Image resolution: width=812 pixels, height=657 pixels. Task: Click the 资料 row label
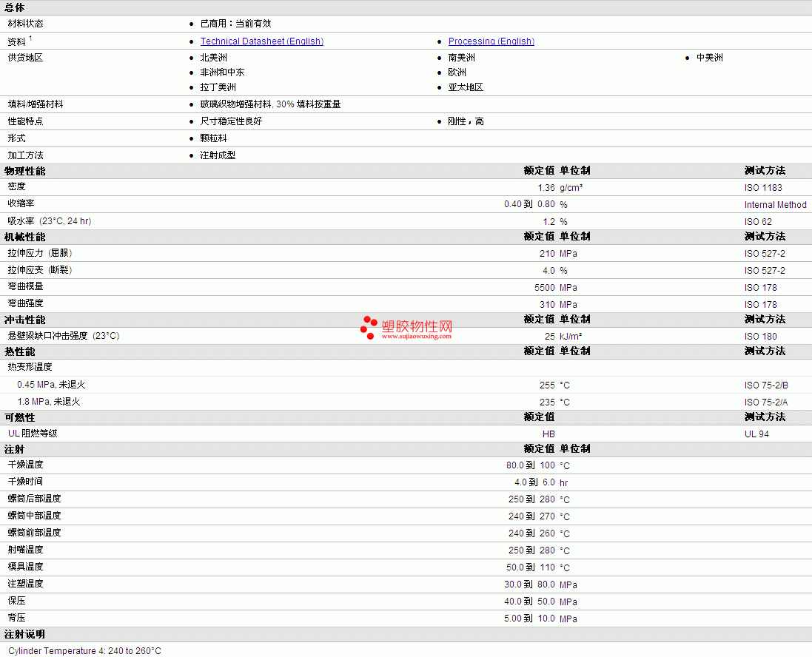16,42
